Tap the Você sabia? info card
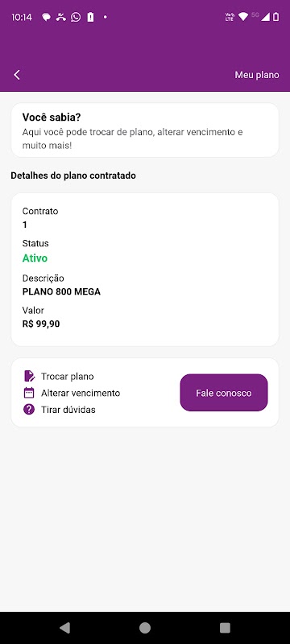 (x=145, y=130)
